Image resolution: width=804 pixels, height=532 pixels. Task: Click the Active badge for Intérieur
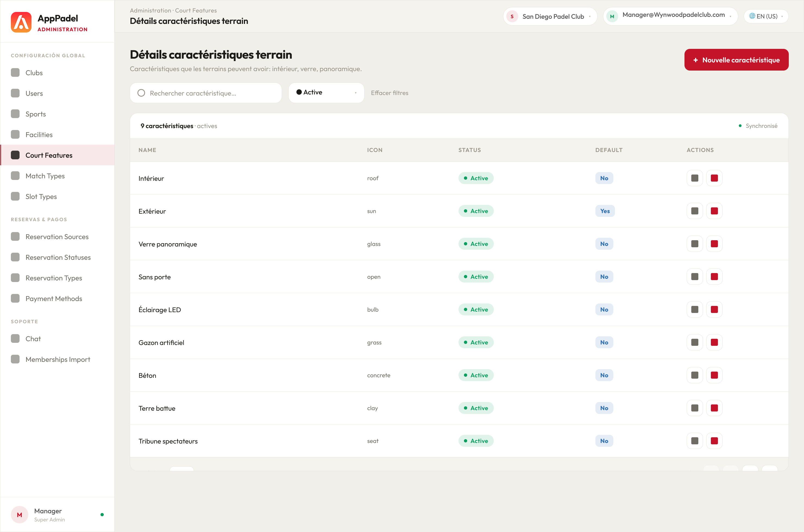476,178
